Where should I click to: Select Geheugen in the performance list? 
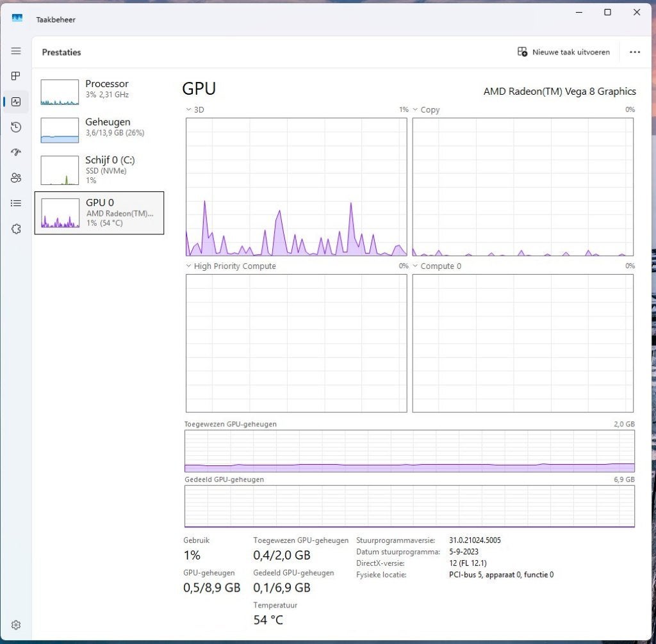coord(99,130)
